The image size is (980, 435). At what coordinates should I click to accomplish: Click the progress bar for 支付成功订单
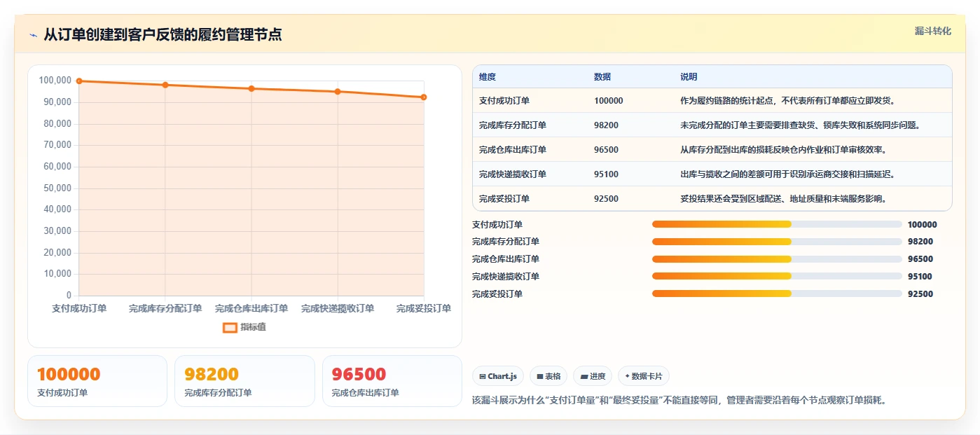point(777,224)
